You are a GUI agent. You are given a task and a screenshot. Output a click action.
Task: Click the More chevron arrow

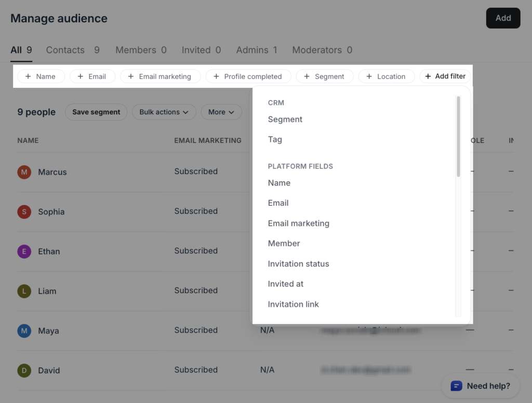(231, 112)
